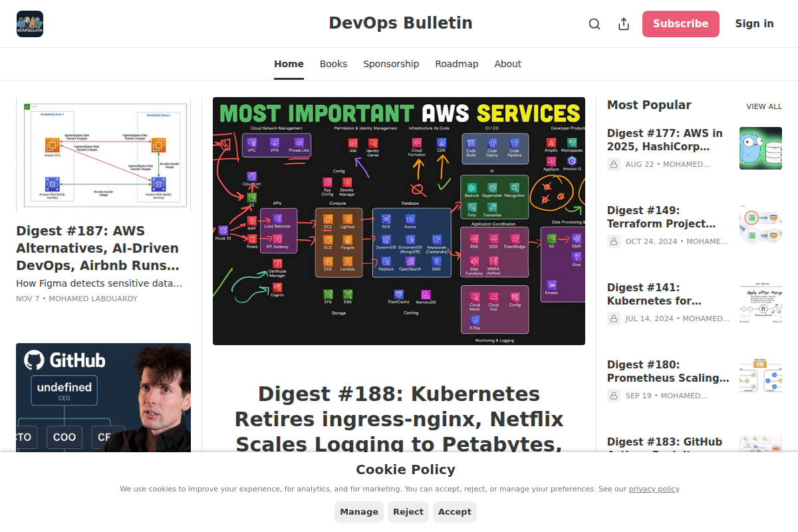
Task: Open the privacy policy link
Action: [654, 488]
